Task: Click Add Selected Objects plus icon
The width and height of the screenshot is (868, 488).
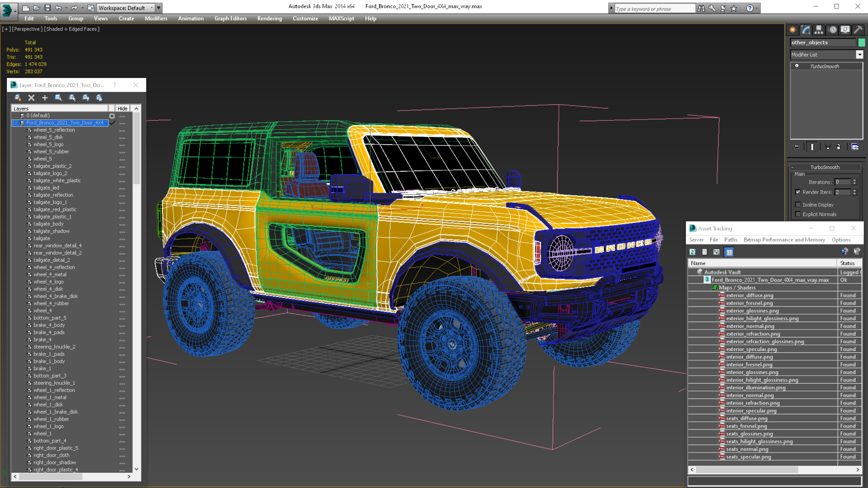Action: coord(45,98)
